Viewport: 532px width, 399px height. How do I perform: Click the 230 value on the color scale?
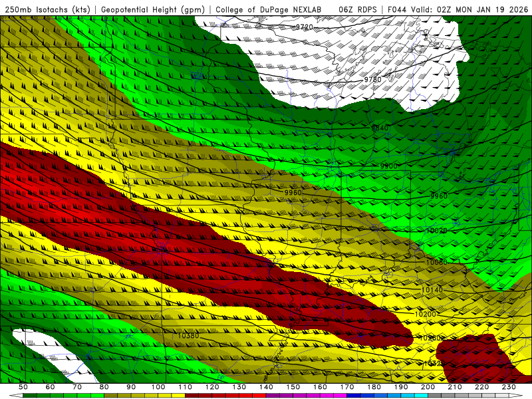point(509,387)
